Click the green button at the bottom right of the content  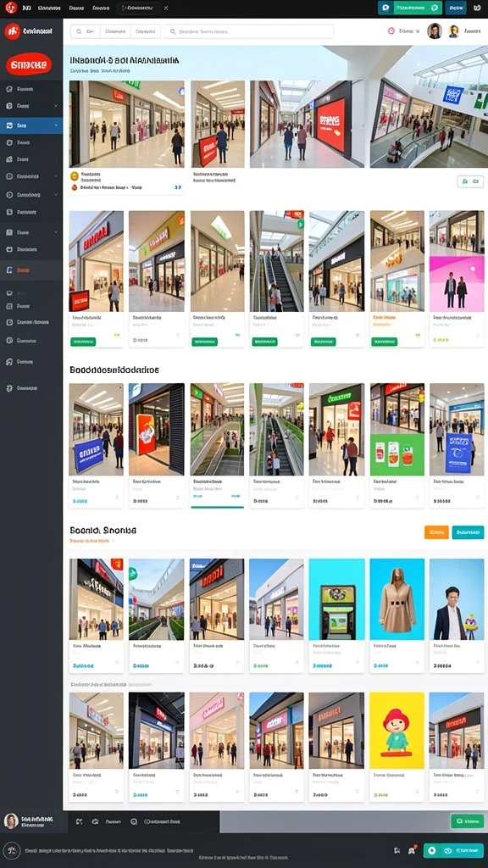point(467,821)
